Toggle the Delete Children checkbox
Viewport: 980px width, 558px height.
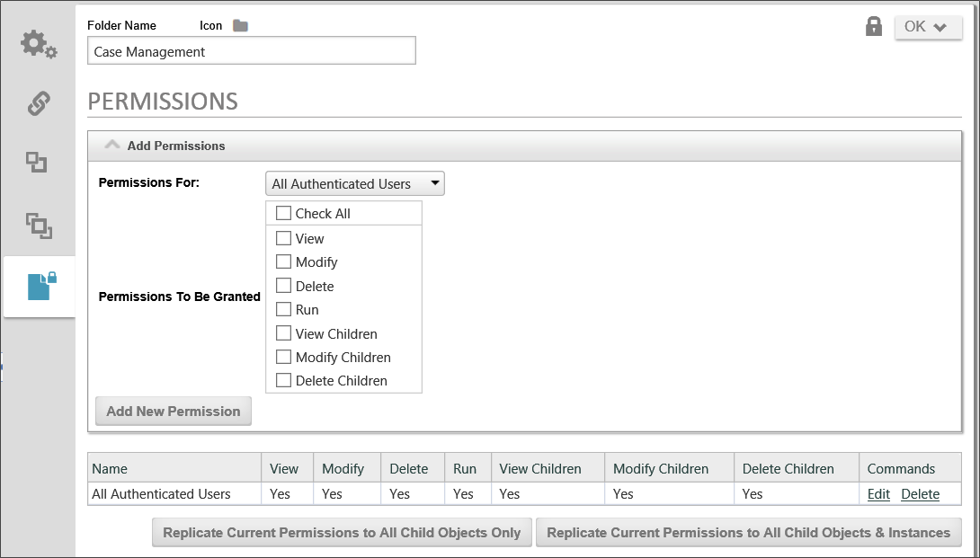[x=283, y=381]
